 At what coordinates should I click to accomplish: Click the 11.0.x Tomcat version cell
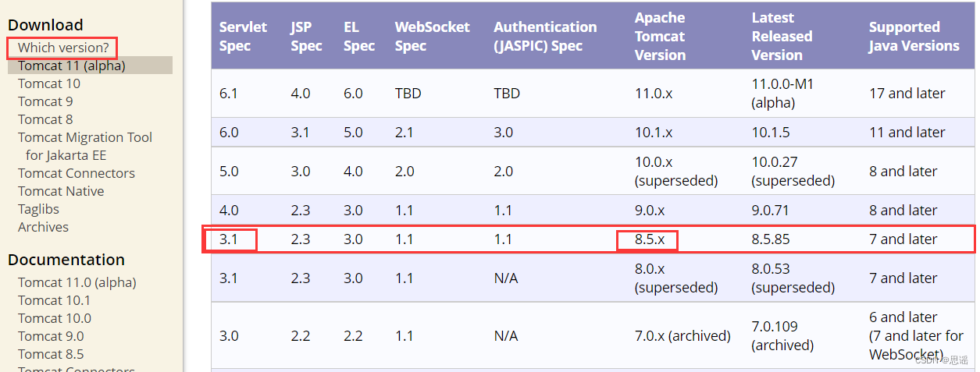pos(654,94)
